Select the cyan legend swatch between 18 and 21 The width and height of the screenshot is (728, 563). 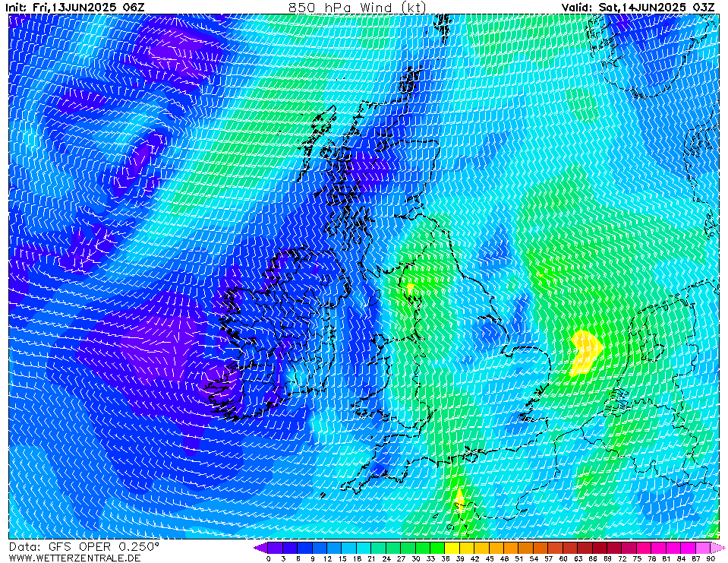[364, 548]
